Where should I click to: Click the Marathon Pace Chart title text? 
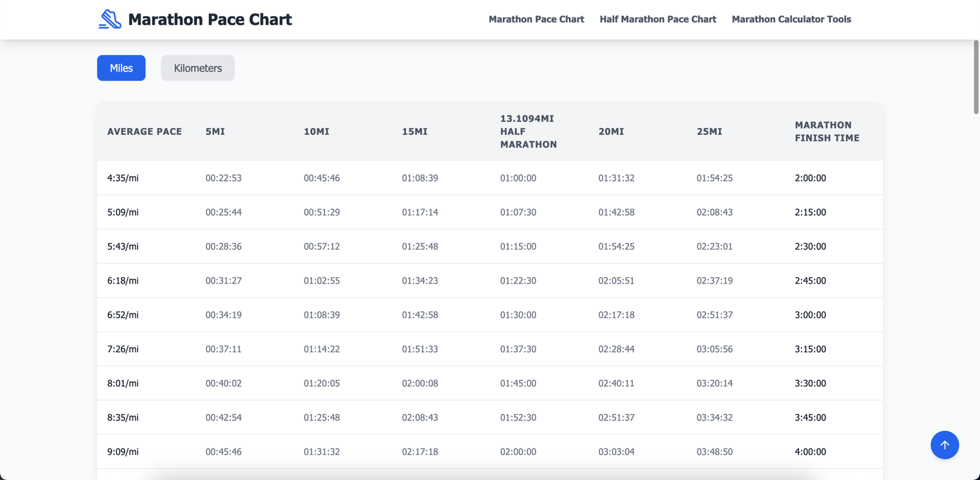click(x=210, y=19)
